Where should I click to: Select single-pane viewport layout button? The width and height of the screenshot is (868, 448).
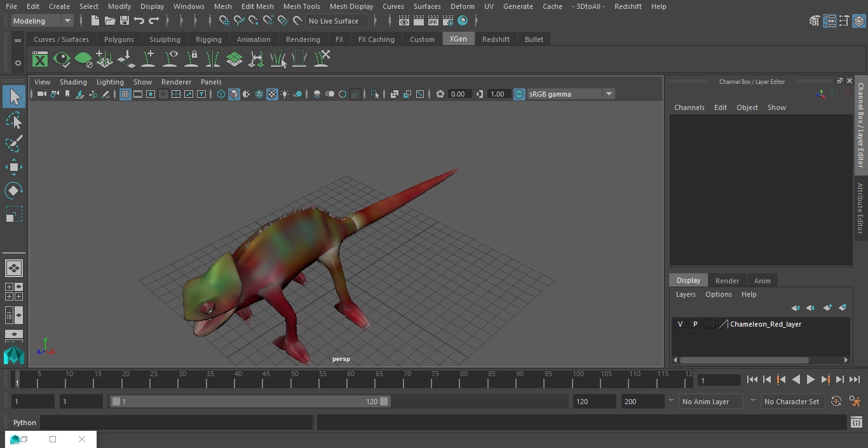pyautogui.click(x=14, y=268)
